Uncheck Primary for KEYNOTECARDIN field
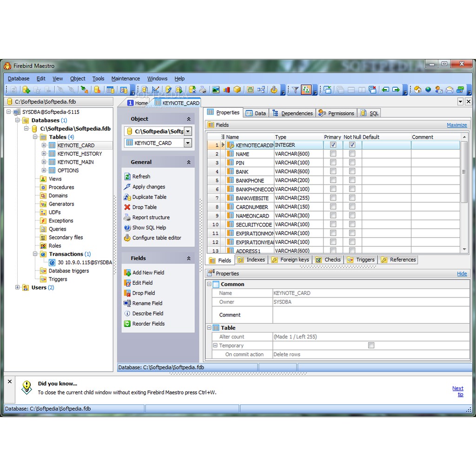 coord(333,145)
